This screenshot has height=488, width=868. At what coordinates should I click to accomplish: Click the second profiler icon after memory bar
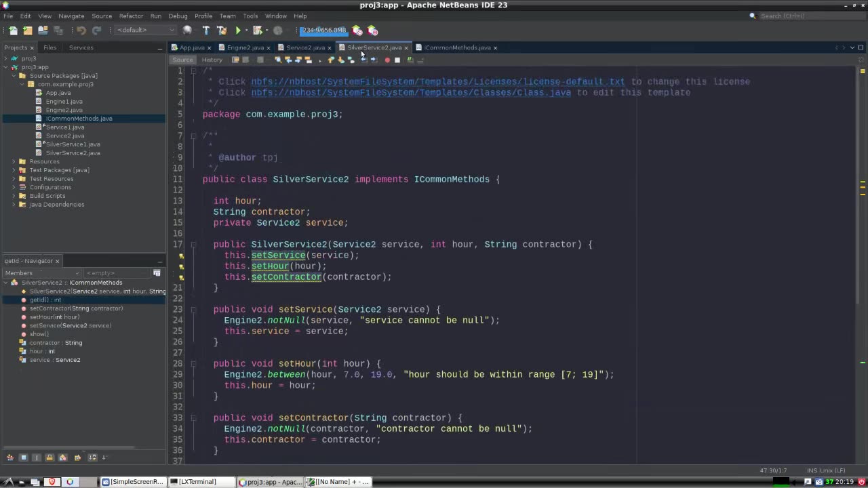tap(372, 30)
